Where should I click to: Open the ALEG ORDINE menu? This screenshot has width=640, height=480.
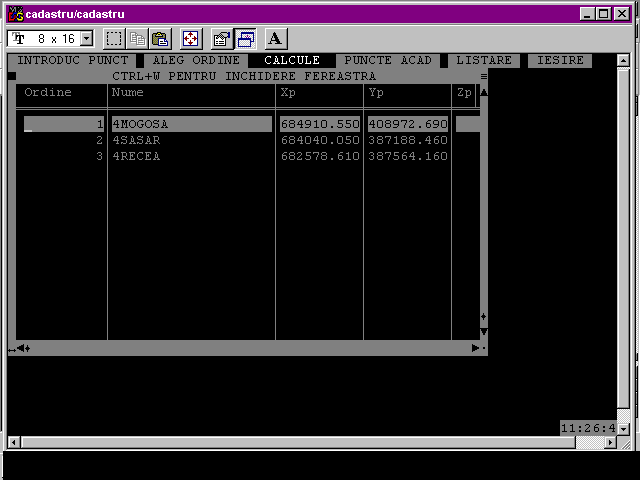[x=196, y=61]
